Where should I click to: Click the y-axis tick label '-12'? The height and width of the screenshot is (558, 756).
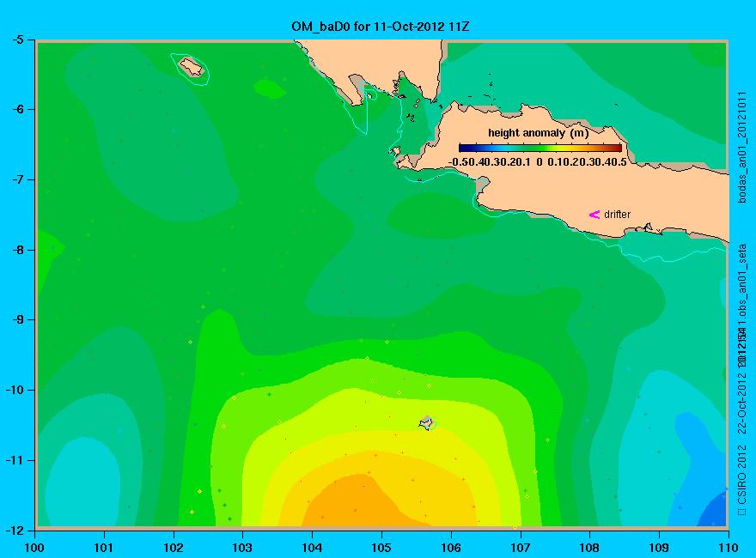tap(14, 530)
